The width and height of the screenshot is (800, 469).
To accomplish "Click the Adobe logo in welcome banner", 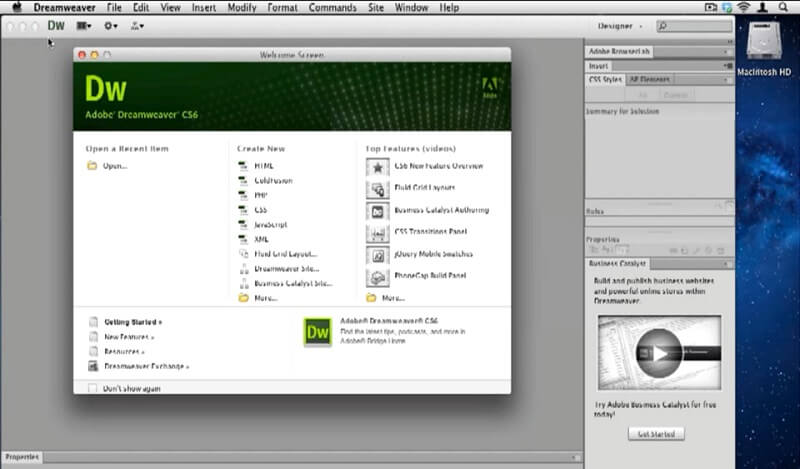I will point(490,88).
